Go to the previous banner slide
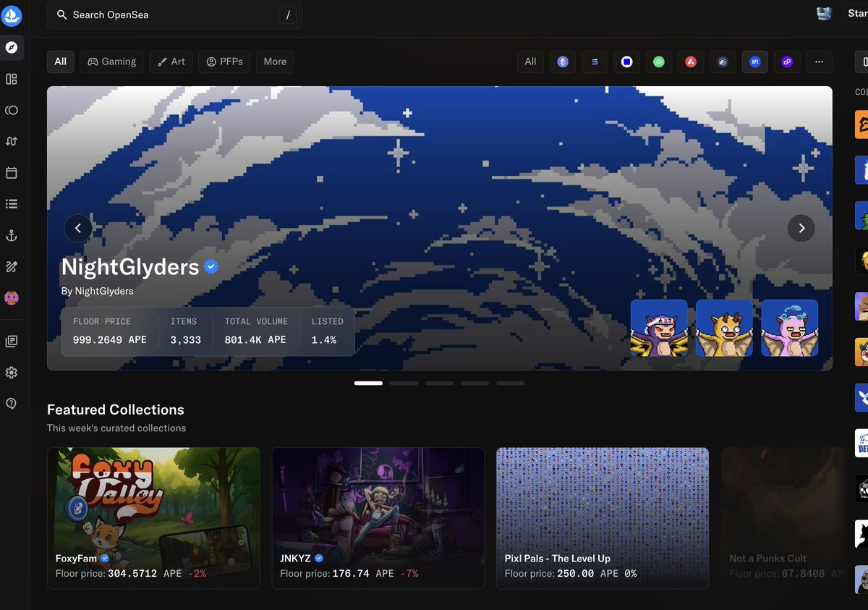The height and width of the screenshot is (610, 868). point(78,228)
